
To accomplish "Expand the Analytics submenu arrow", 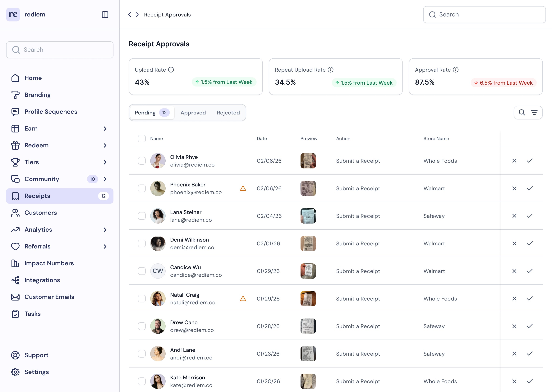I will (x=105, y=229).
